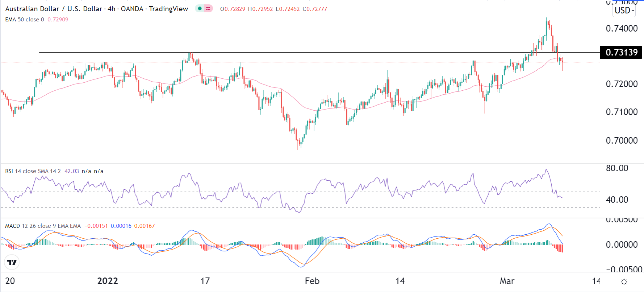This screenshot has height=292, width=644.
Task: Click the 0.73139 horizontal line price label
Action: point(621,53)
